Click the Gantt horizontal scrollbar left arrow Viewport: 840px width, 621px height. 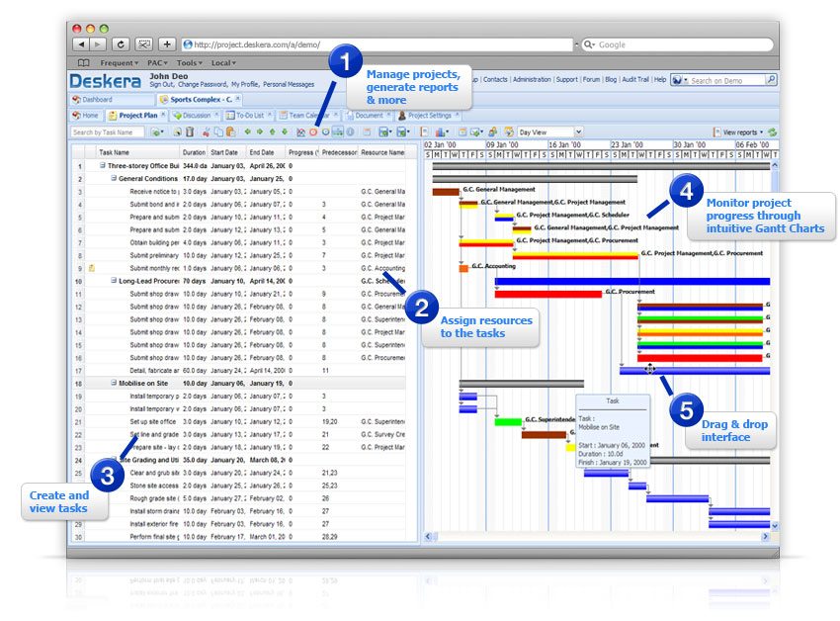point(428,536)
